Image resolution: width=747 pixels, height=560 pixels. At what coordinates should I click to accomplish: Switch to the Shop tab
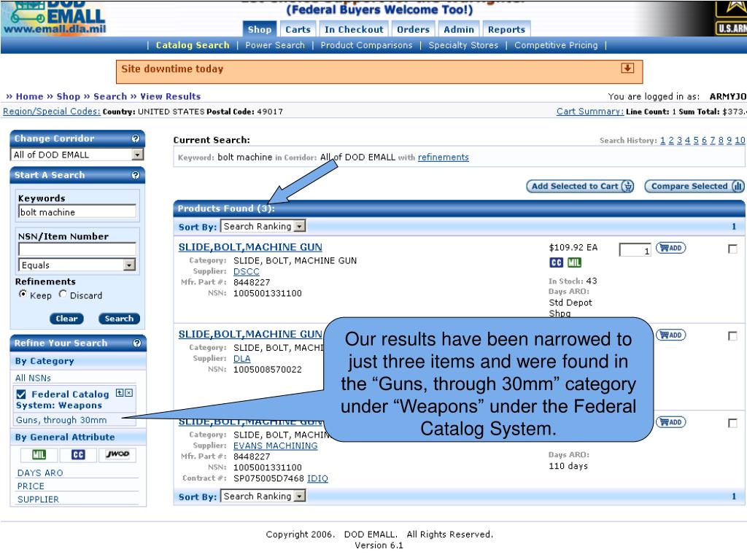(260, 29)
